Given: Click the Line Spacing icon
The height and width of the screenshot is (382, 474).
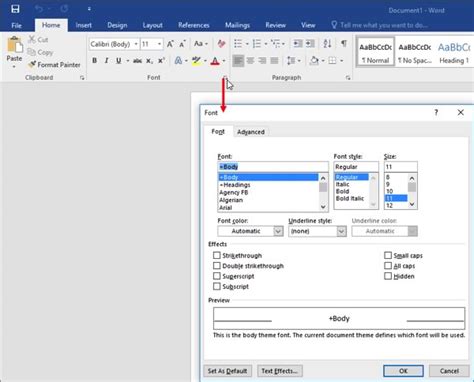Looking at the screenshot, I should point(291,61).
